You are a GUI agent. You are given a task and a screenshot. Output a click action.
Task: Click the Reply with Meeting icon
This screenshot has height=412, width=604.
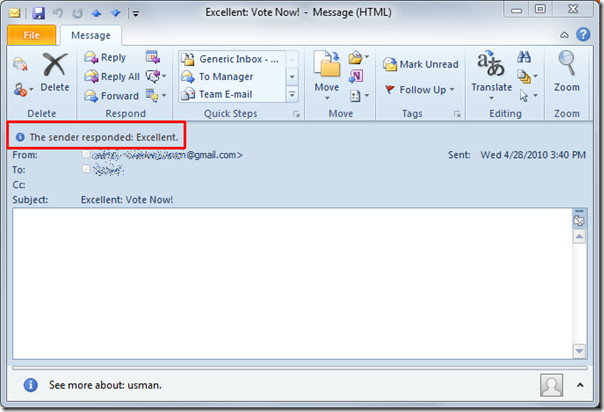153,57
